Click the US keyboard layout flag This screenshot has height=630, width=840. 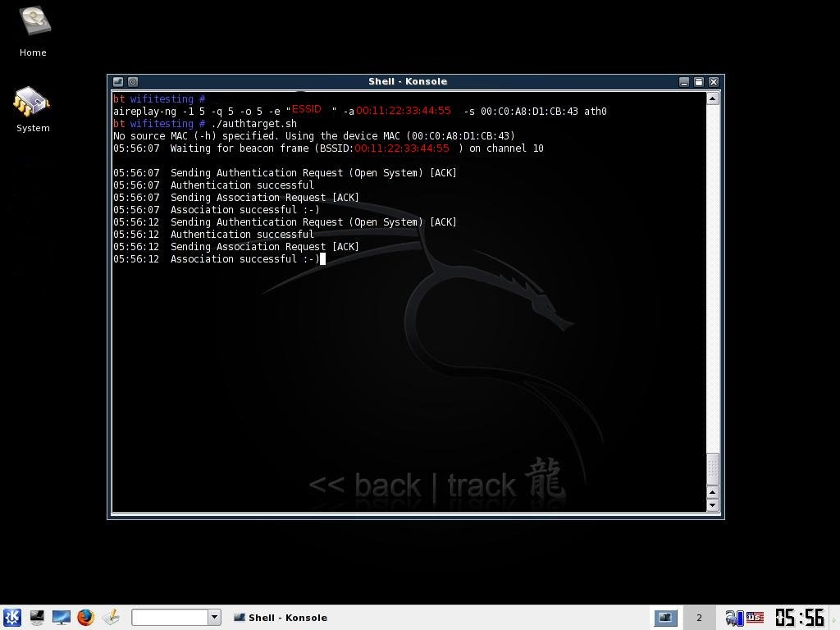[x=755, y=618]
